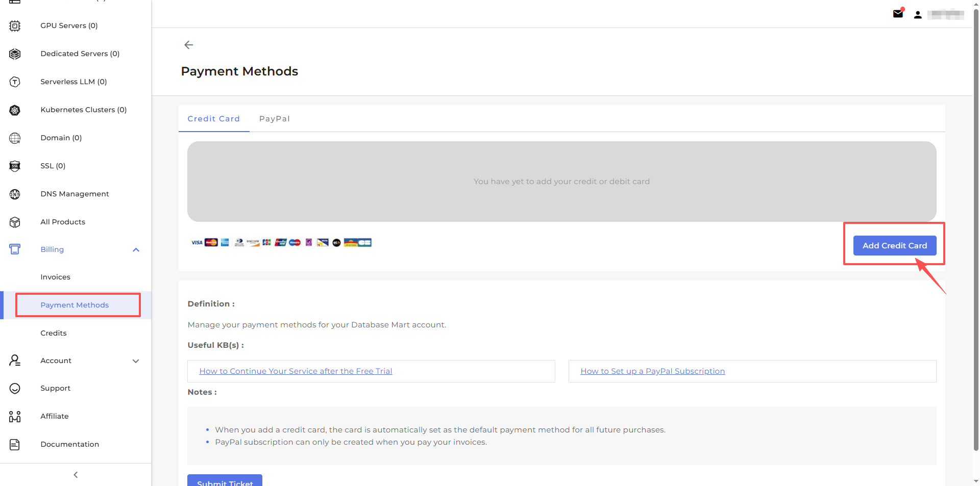
Task: Click the GPU Servers chip icon
Action: click(15, 25)
